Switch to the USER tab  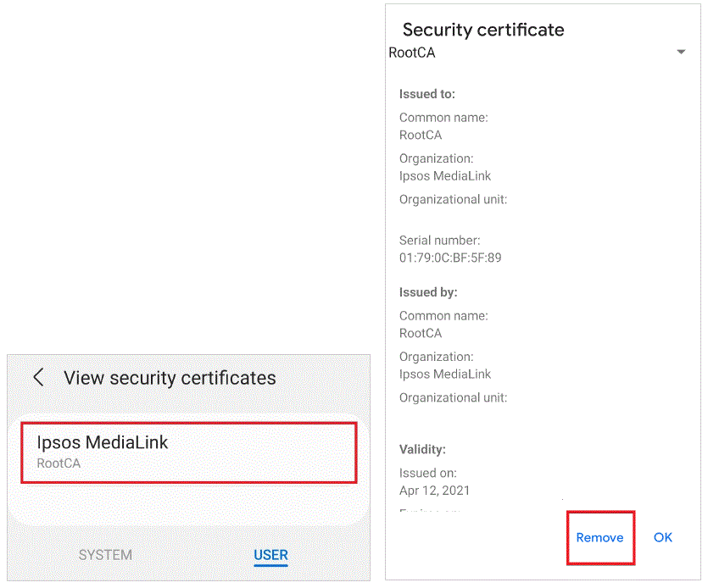(x=270, y=554)
